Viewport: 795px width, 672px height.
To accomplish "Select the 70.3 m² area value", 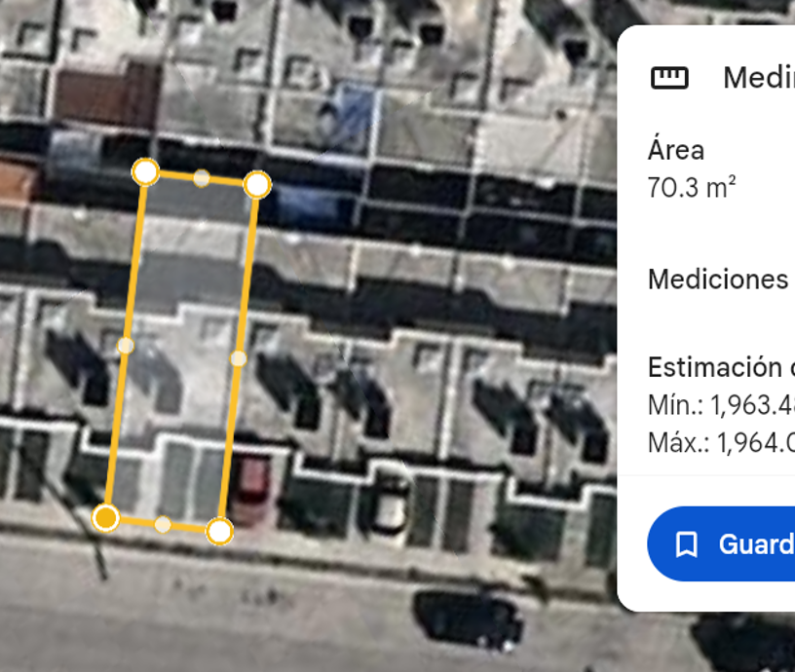I will (692, 187).
